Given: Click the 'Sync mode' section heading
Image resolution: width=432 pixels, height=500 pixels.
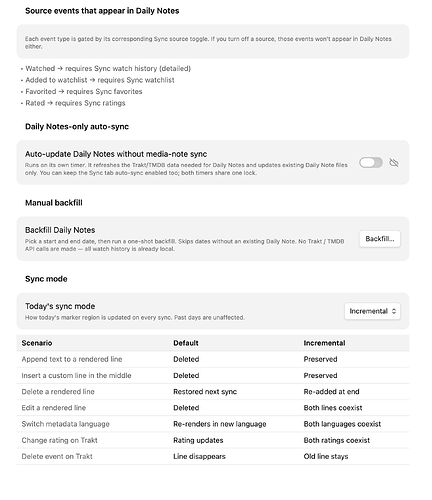Looking at the screenshot, I should click(46, 279).
